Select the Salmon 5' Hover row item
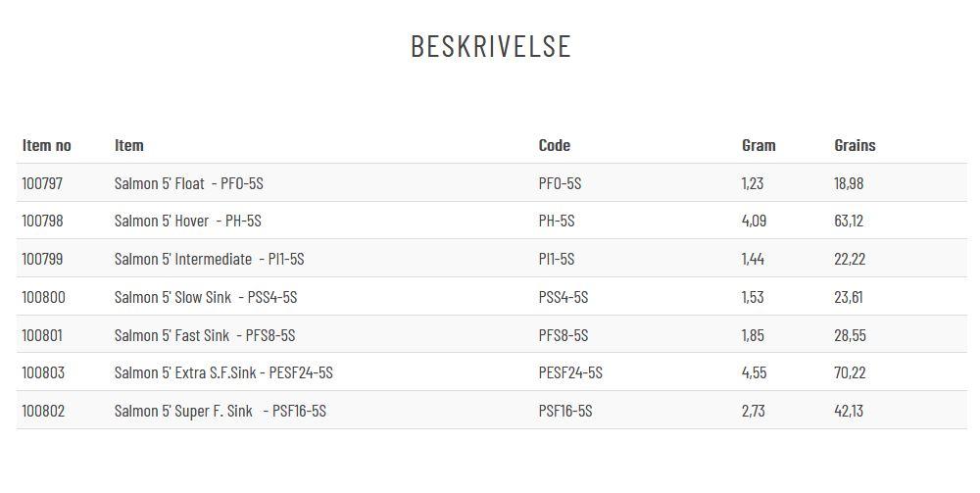The image size is (980, 493). click(x=188, y=221)
